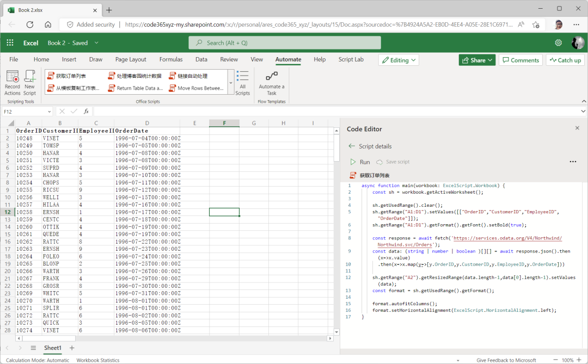Open the Script Lab tab
Screen dimensions: 588x364
click(x=351, y=59)
